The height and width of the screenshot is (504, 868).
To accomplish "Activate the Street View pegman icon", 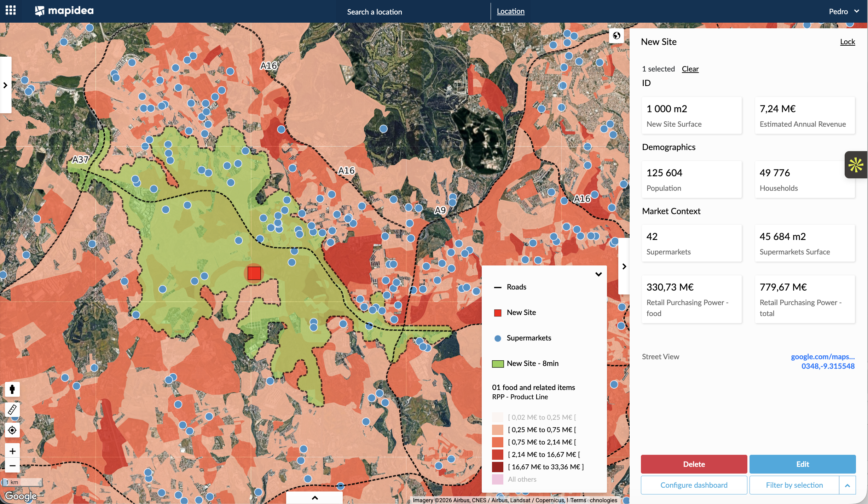I will 12,389.
